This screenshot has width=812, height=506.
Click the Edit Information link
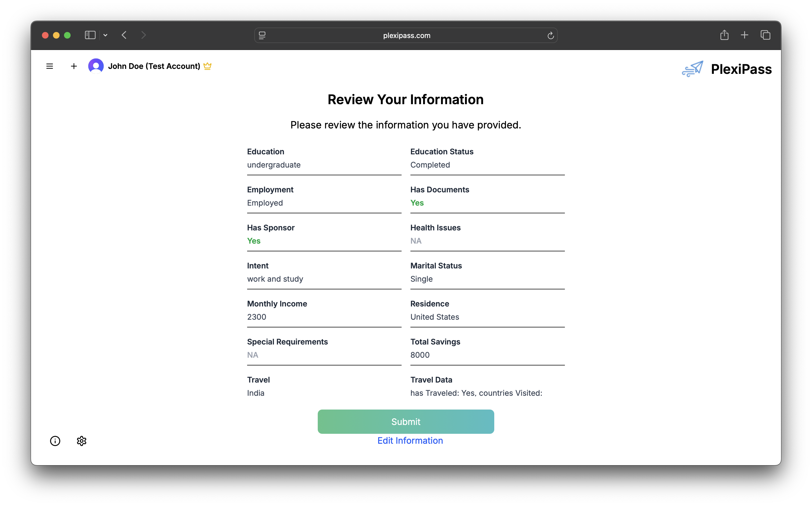(410, 440)
